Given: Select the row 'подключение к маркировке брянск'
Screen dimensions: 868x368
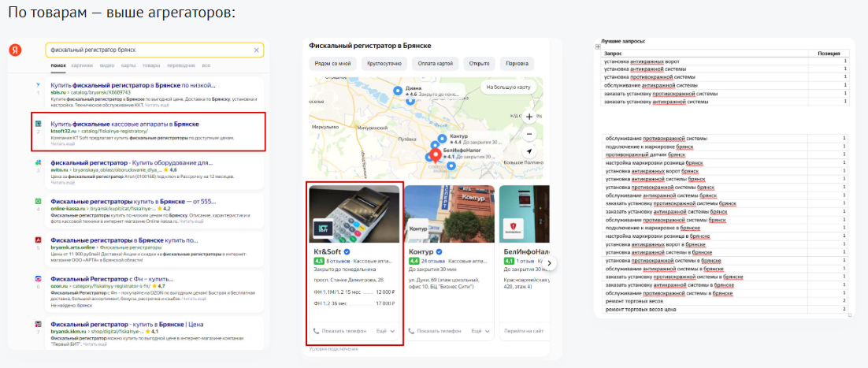Looking at the screenshot, I should click(725, 147).
